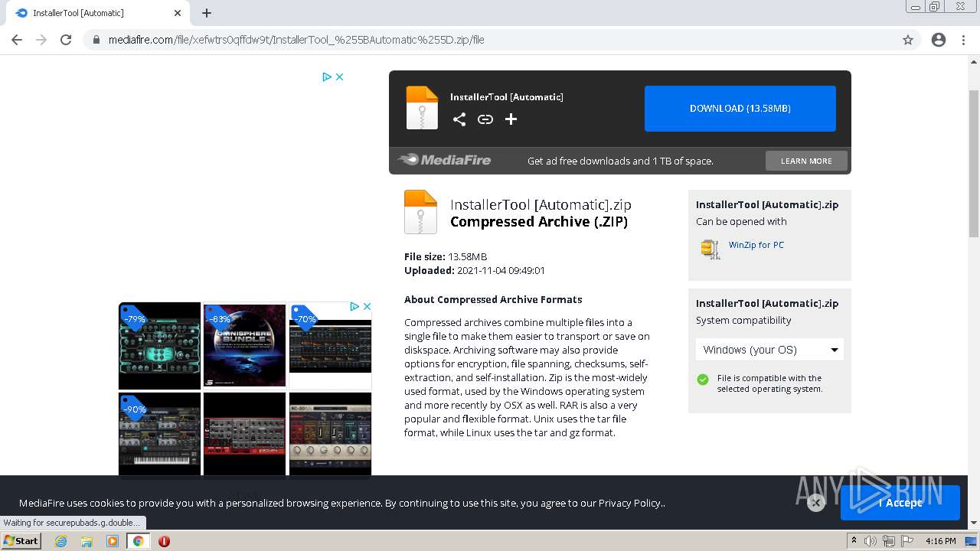
Task: Reload the page
Action: point(66,40)
